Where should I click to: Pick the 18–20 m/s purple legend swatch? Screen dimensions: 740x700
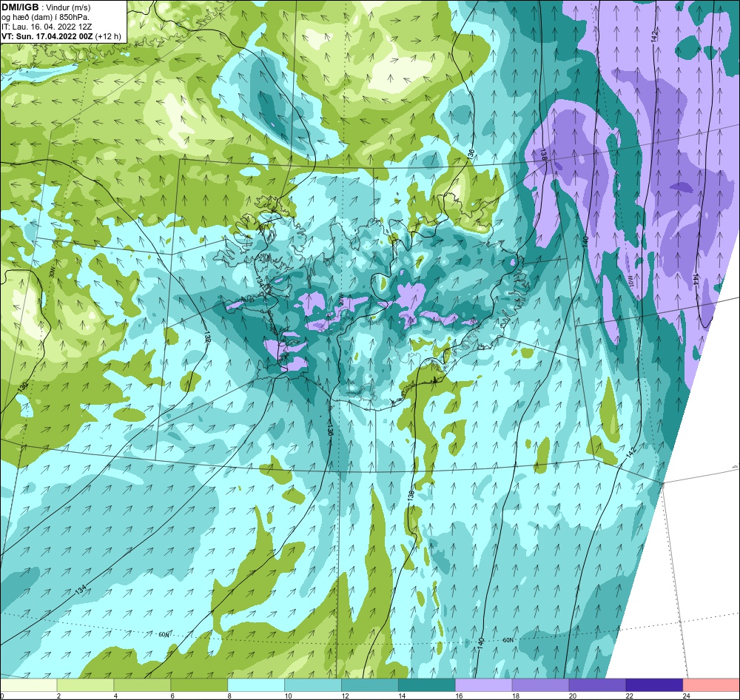tap(540, 685)
